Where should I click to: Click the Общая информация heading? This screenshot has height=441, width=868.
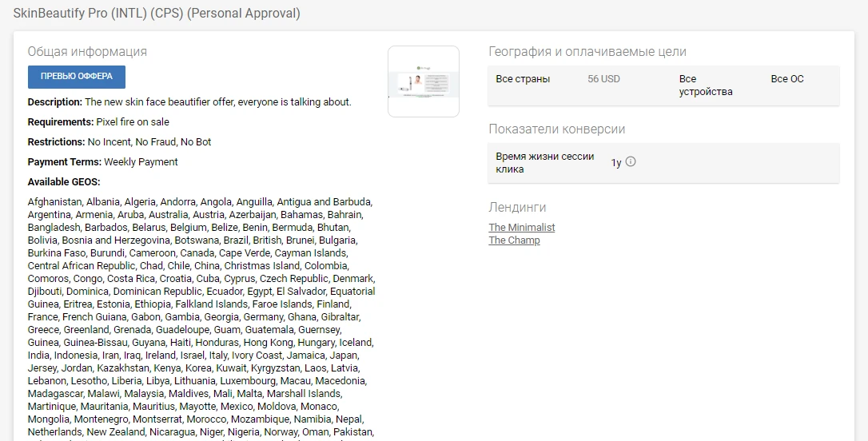point(87,51)
